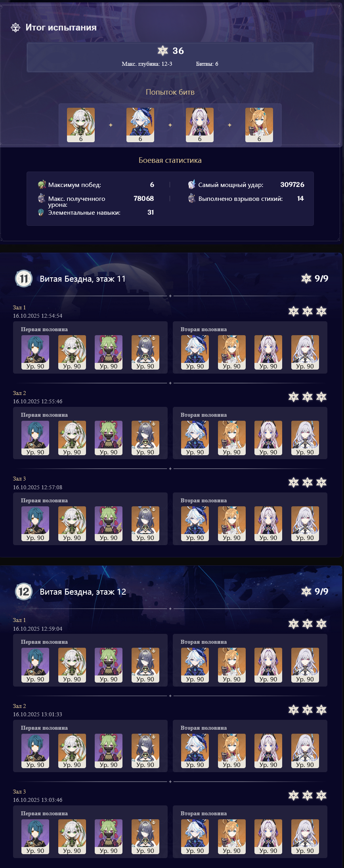344x868 pixels.
Task: Select the green-haired masked character in floor 11 Зал 2
Action: pyautogui.click(x=109, y=438)
